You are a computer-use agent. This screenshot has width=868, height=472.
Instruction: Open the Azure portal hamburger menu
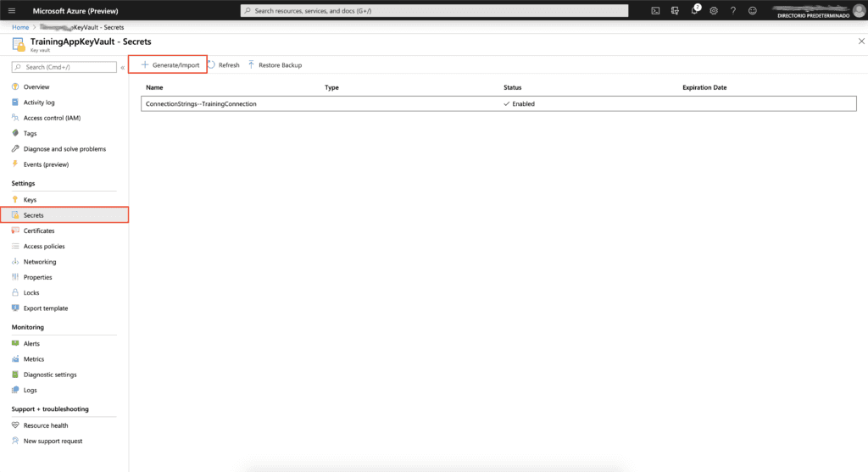point(12,10)
